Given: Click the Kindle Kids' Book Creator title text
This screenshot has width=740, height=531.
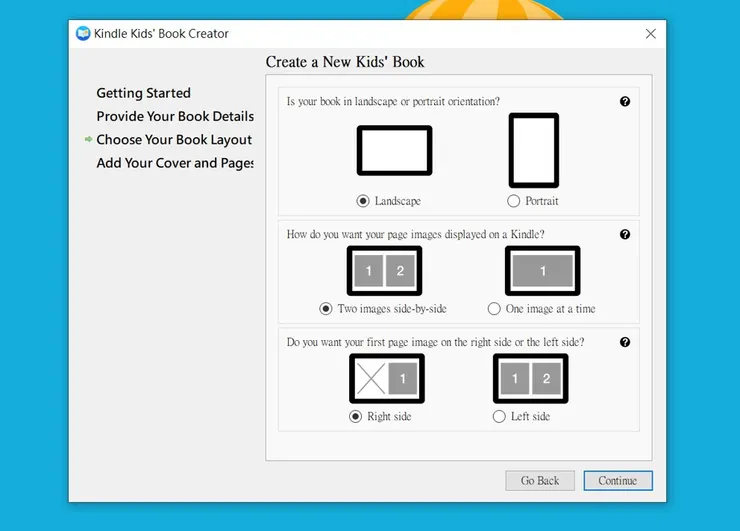Looking at the screenshot, I should tap(161, 34).
